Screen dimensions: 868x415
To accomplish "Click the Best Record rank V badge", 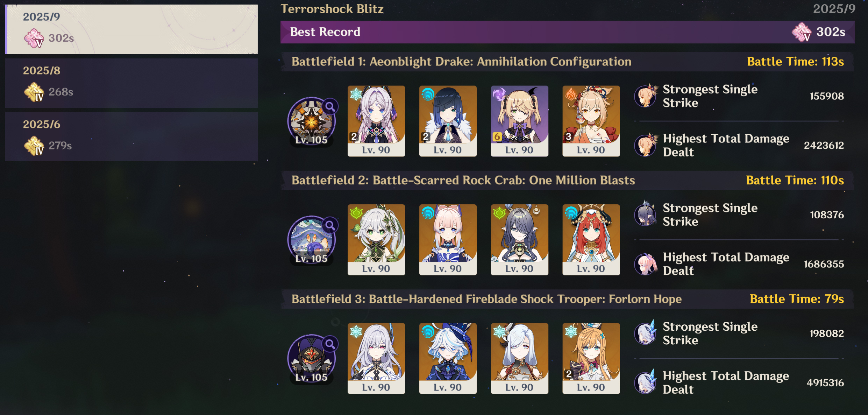I will point(802,32).
